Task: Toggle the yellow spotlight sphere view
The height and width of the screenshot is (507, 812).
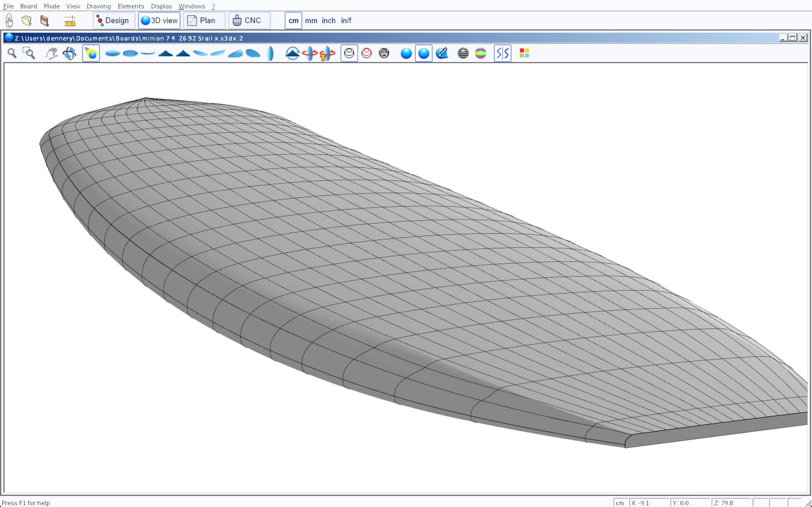Action: pyautogui.click(x=91, y=53)
